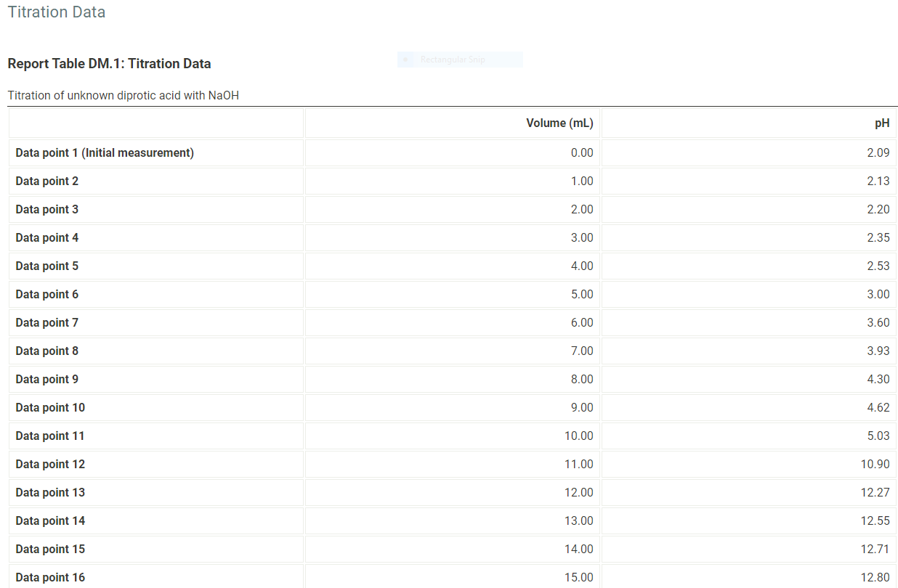This screenshot has width=898, height=588.
Task: Select the volume cell showing 0.00
Action: pos(582,152)
